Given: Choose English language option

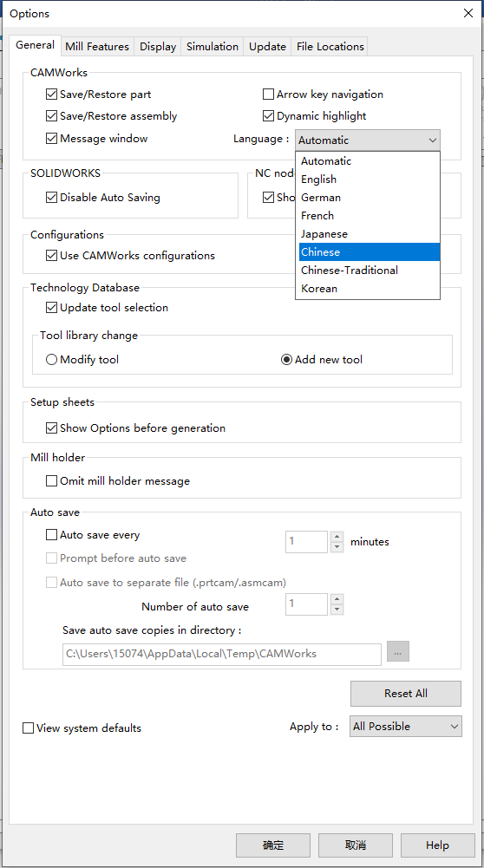Looking at the screenshot, I should pos(368,179).
